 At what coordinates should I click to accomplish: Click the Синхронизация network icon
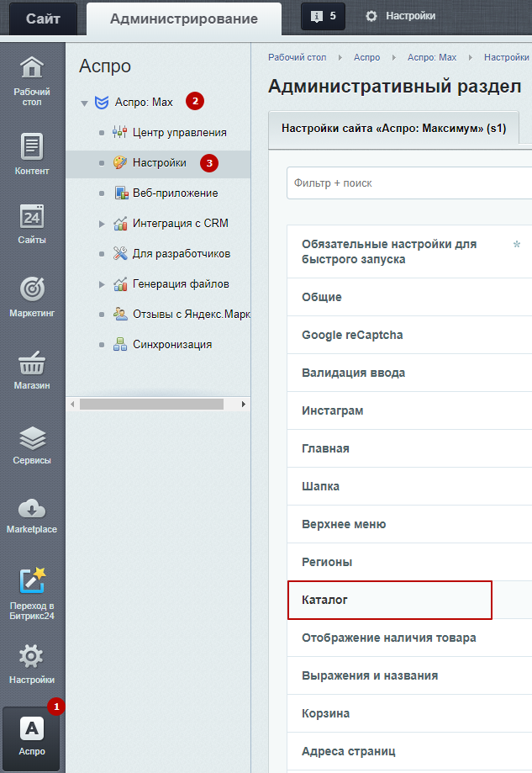120,344
